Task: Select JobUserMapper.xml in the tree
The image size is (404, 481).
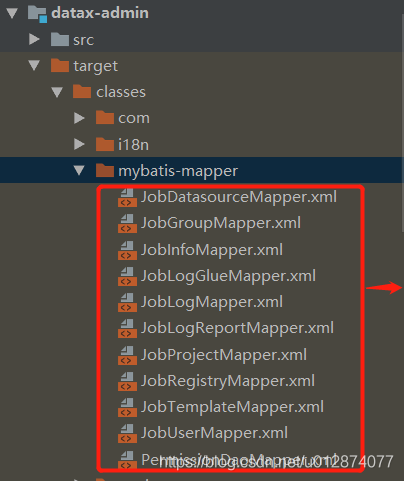Action: (x=214, y=433)
